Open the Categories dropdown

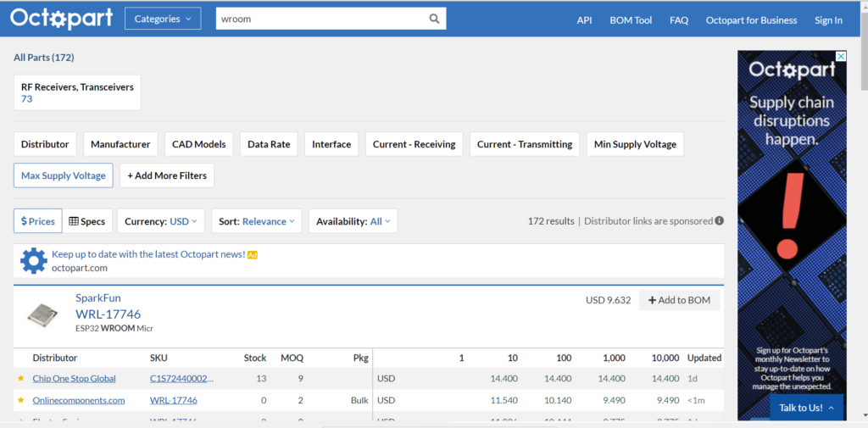pos(164,19)
